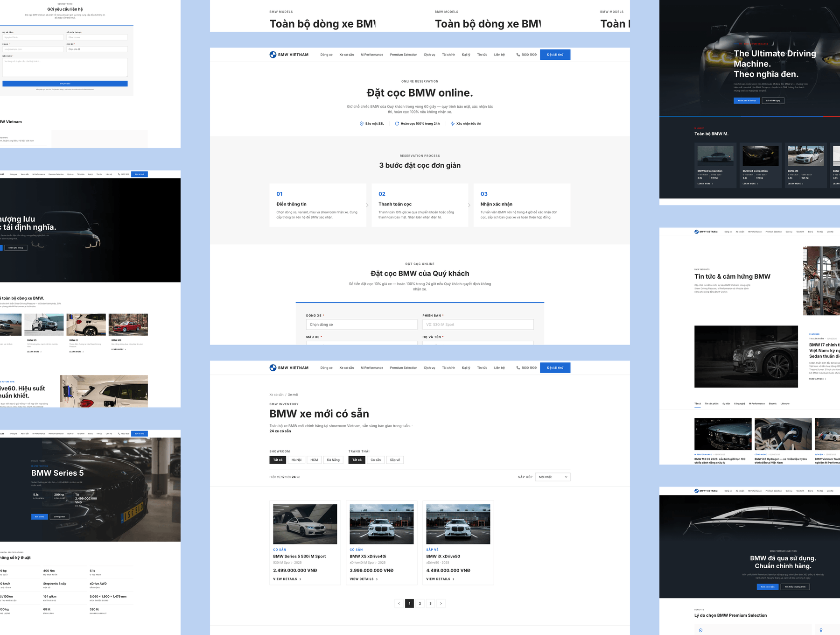Open Tài chính menu on the inventory page
Screen dimensions: 840x635
[448, 368]
